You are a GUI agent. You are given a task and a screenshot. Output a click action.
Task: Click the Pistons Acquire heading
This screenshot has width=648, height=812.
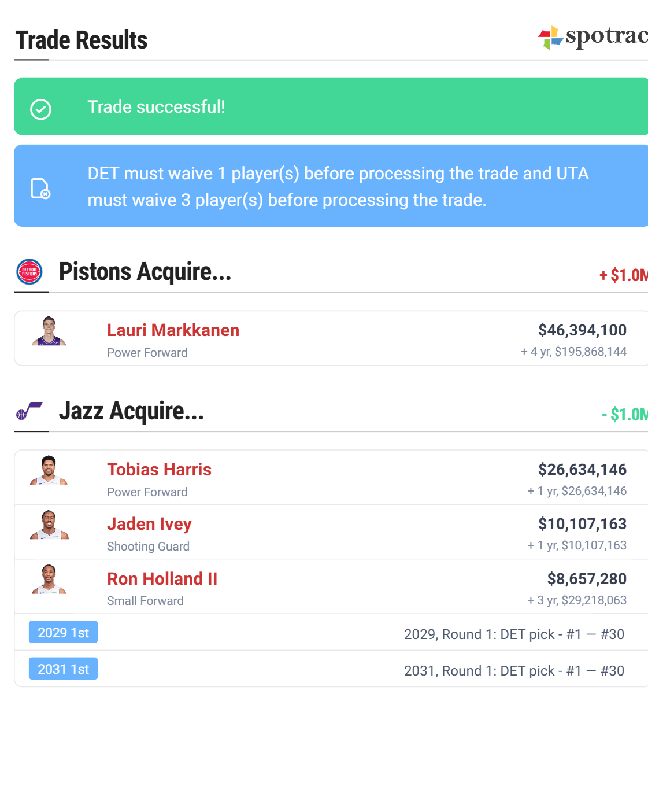[145, 272]
